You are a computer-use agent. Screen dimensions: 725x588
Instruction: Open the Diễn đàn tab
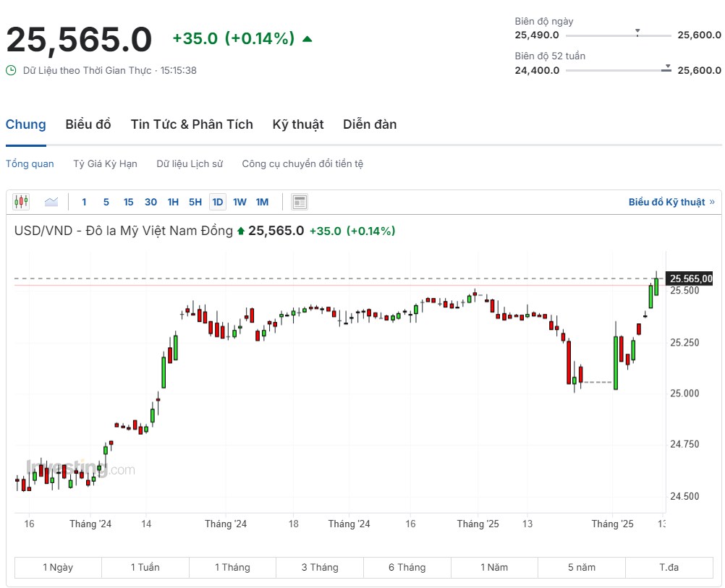click(370, 124)
